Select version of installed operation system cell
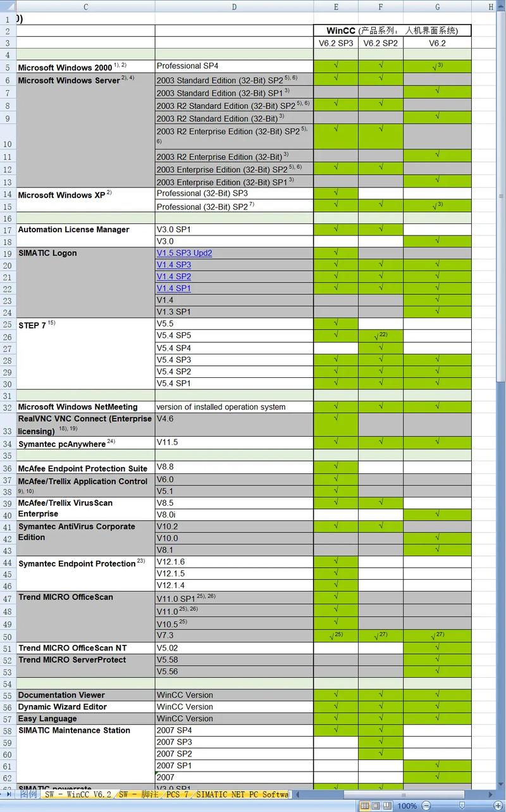This screenshot has height=812, width=506. click(234, 407)
